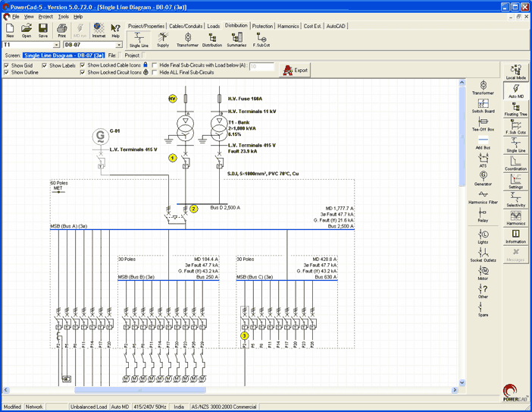Open the F.SubCct toolbar icon
Image resolution: width=532 pixels, height=412 pixels.
261,39
